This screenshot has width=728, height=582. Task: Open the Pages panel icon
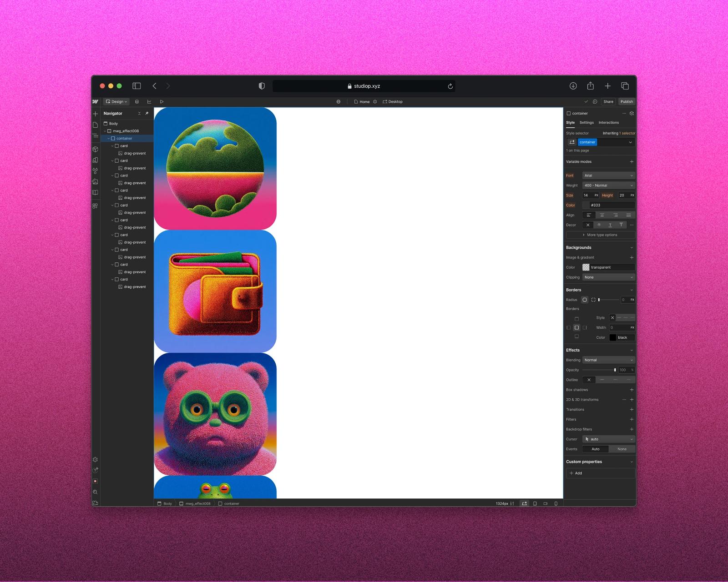[x=95, y=125]
